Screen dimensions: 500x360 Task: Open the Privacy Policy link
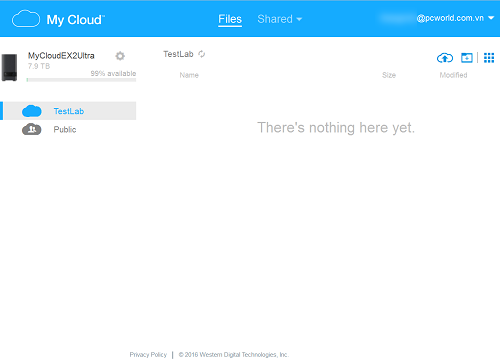coord(148,355)
